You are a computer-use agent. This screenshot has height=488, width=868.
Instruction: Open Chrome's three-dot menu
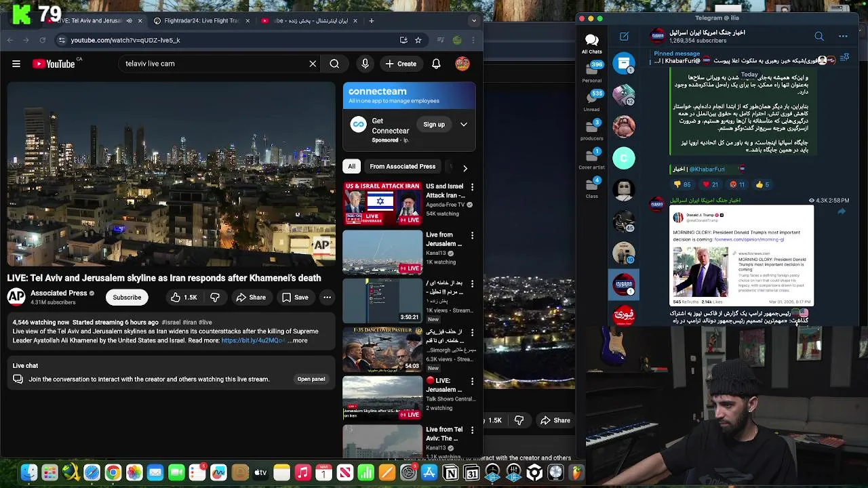click(x=473, y=40)
